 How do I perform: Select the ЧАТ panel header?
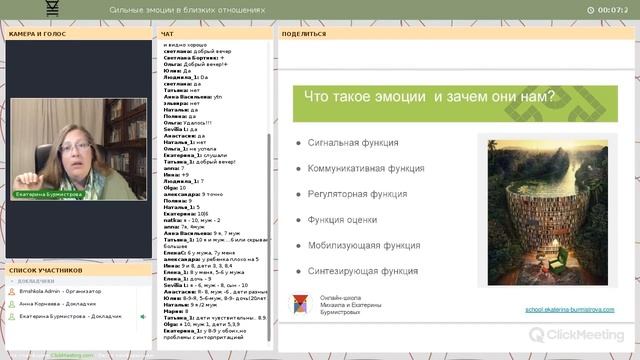pos(215,34)
